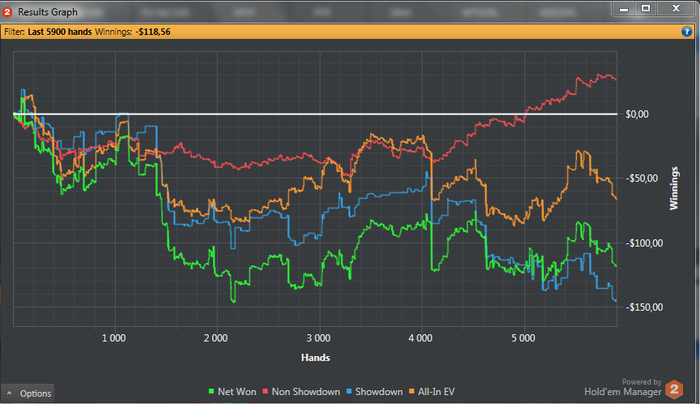Image resolution: width=700 pixels, height=404 pixels.
Task: Click the 2 000 hands axis label
Action: pos(216,338)
